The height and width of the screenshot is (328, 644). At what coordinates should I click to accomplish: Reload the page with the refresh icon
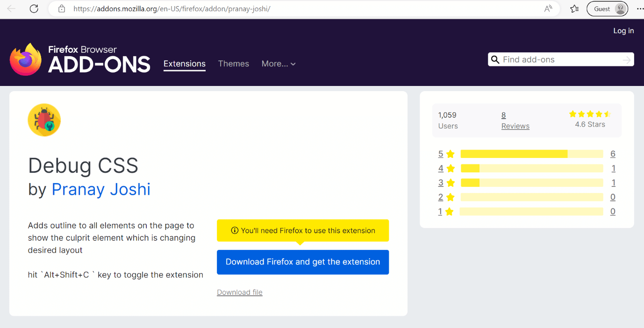(34, 9)
